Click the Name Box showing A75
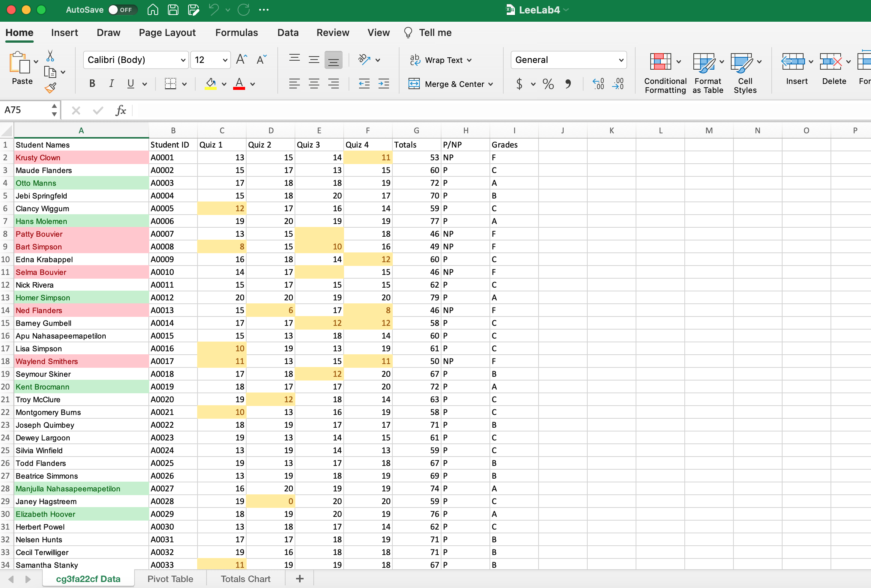The height and width of the screenshot is (588, 871). coord(25,110)
